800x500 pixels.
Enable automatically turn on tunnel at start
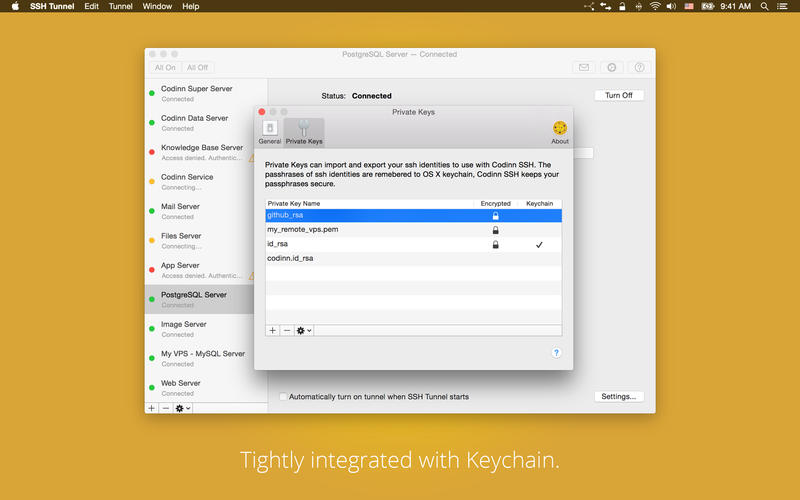(283, 397)
